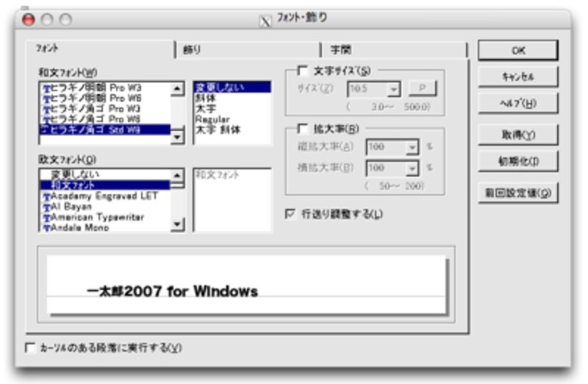Click the 取得(Y) button
This screenshot has width=588, height=384.
click(x=518, y=135)
